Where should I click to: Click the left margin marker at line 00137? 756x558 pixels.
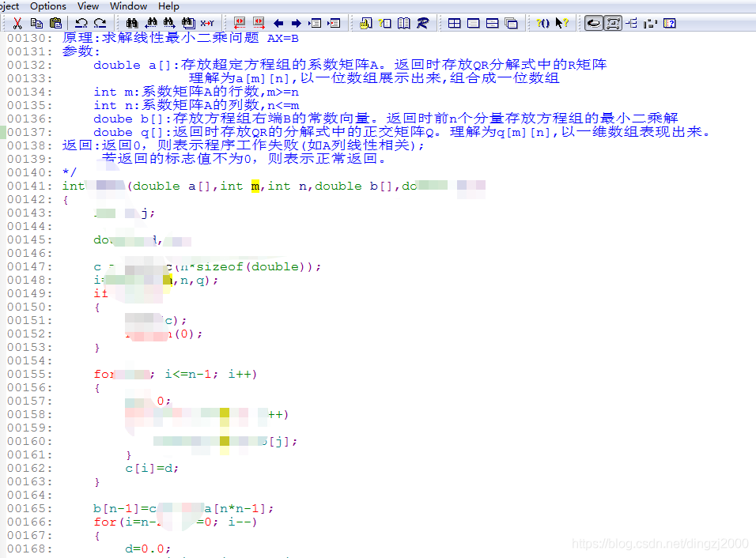click(x=2, y=132)
